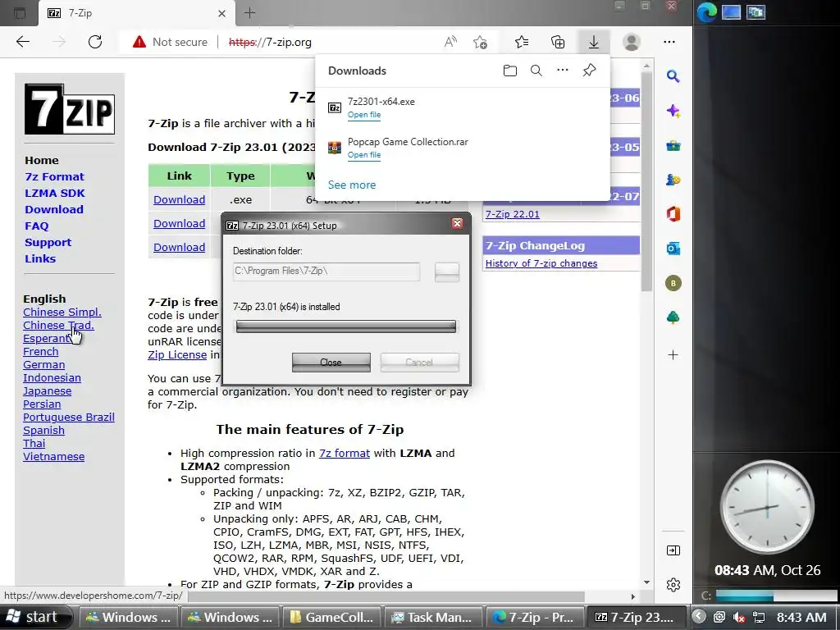Reload the 7-zip.org page
Image resolution: width=840 pixels, height=630 pixels.
(95, 42)
